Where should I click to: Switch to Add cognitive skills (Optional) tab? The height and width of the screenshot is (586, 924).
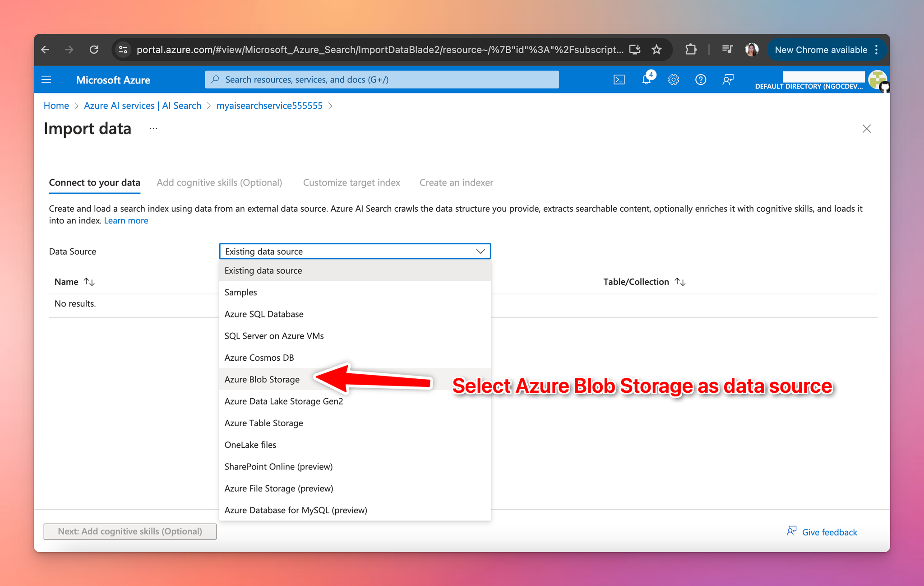pyautogui.click(x=219, y=182)
